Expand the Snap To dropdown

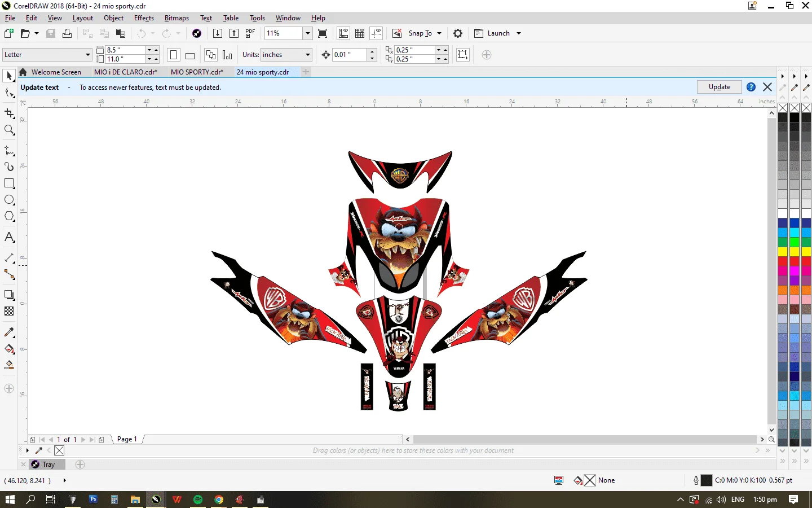coord(439,33)
